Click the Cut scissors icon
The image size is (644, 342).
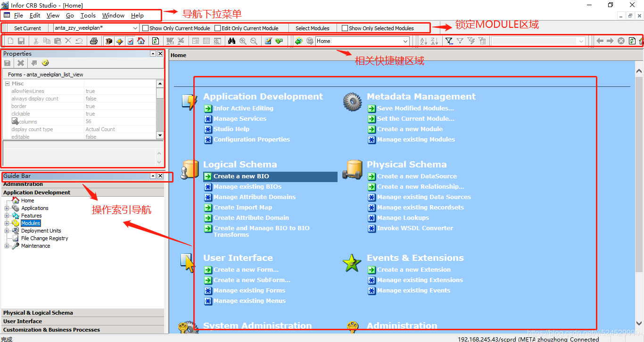pyautogui.click(x=36, y=41)
